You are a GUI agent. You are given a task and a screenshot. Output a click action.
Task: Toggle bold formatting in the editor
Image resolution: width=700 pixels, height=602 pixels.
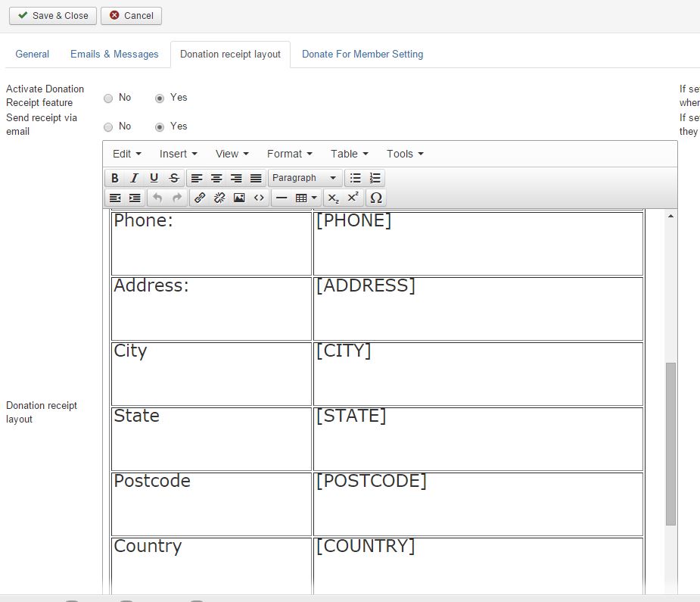115,178
